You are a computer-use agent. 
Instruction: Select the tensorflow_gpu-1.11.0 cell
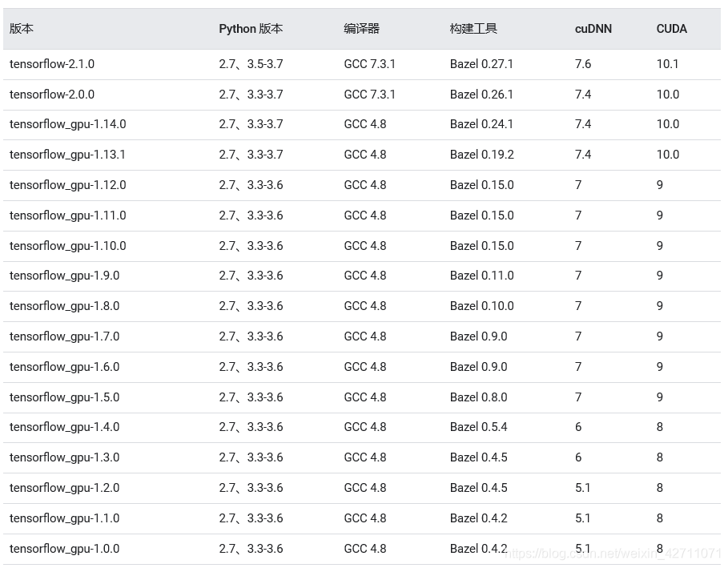click(x=68, y=216)
